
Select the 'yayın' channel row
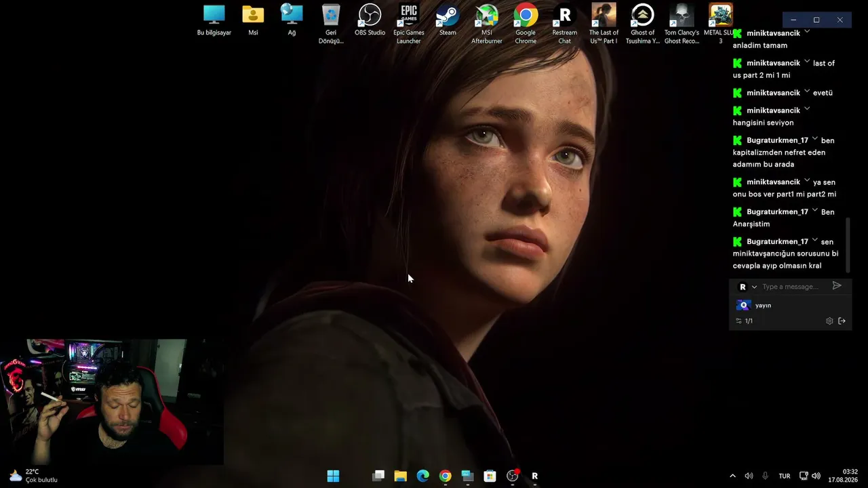(x=790, y=305)
